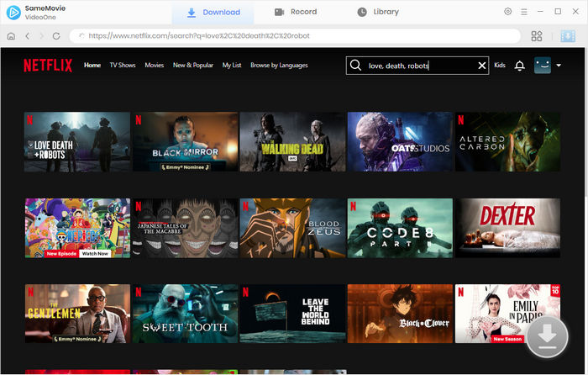The height and width of the screenshot is (375, 588).
Task: Open Browse by Languages link
Action: [x=279, y=66]
